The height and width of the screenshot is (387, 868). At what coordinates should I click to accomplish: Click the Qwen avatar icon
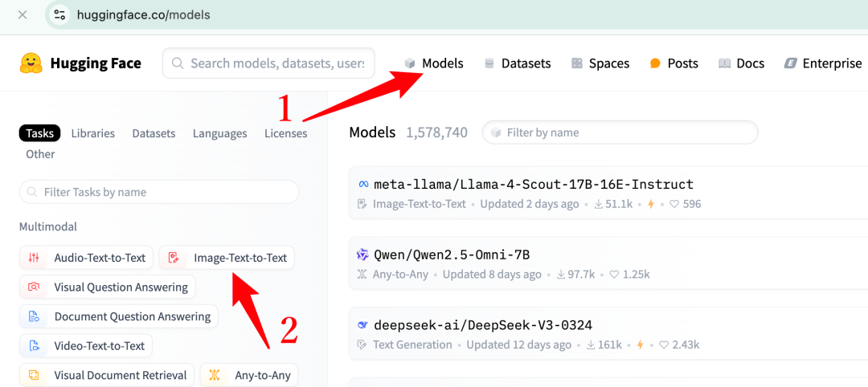click(362, 255)
